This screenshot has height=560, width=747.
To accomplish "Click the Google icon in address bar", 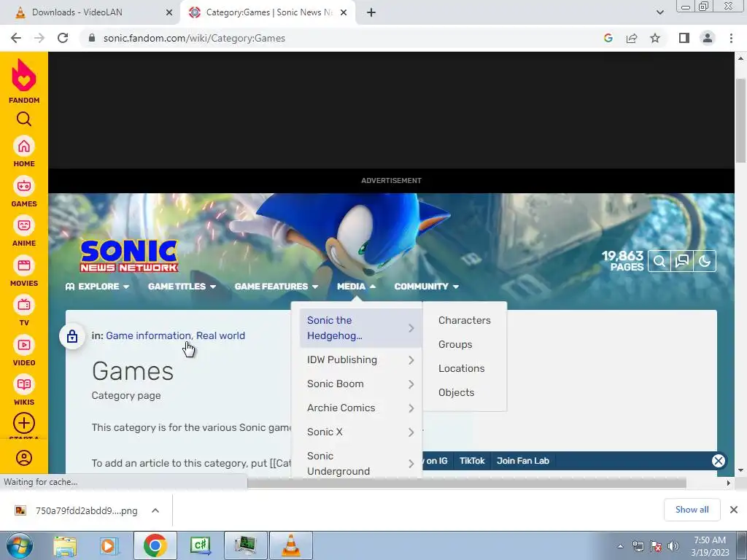I will (x=608, y=38).
